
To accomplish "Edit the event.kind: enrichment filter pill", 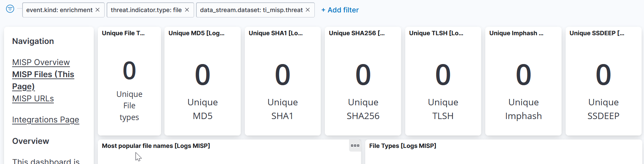I will pos(59,10).
